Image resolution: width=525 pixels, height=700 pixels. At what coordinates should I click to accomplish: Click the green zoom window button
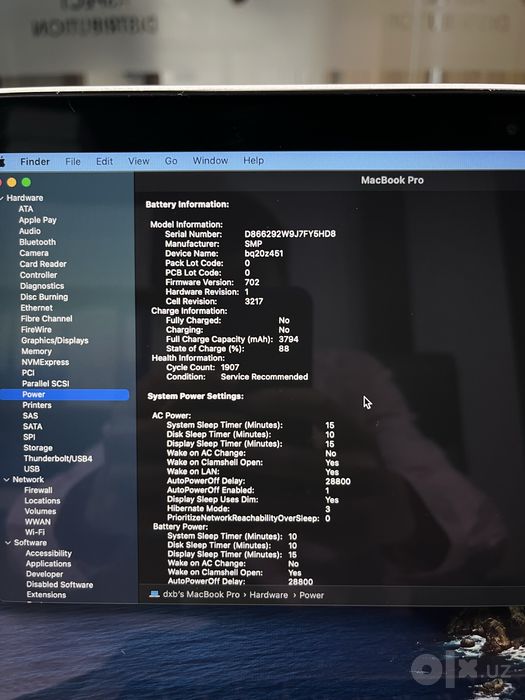[x=26, y=182]
